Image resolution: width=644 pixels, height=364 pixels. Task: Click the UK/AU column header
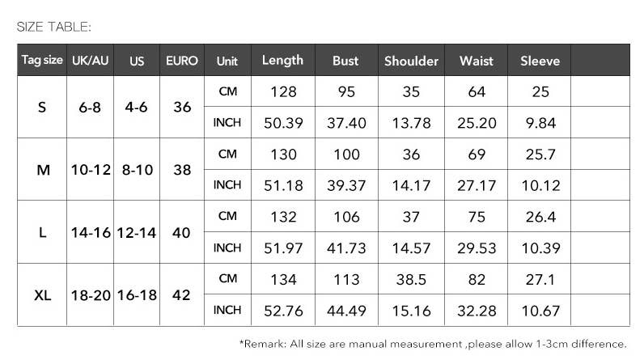[x=90, y=61]
